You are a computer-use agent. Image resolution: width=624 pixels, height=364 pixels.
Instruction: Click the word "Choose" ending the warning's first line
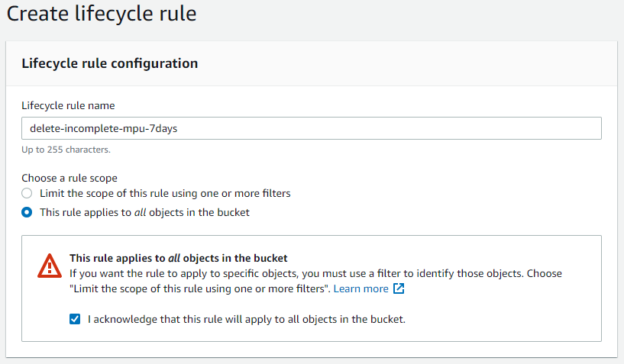coord(544,273)
